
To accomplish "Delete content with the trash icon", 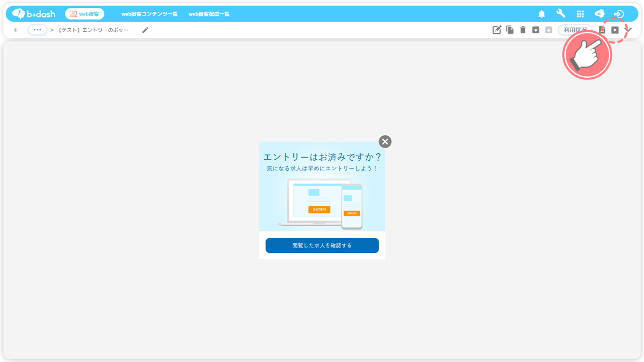I will pyautogui.click(x=523, y=30).
